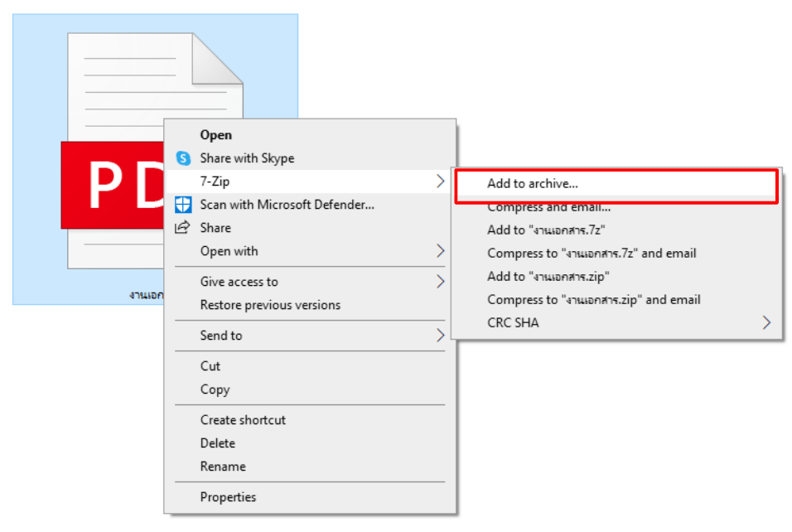Click the Skype icon in context menu

pos(183,158)
